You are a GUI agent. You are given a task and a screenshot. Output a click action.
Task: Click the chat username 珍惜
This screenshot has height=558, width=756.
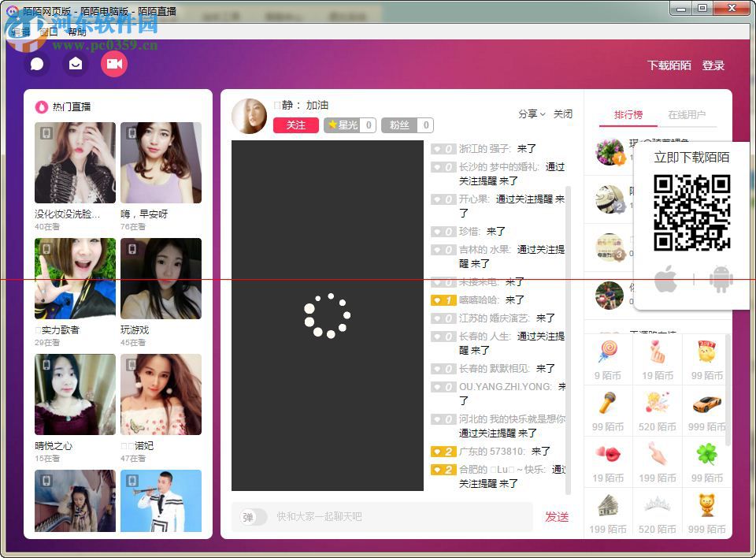[x=468, y=231]
